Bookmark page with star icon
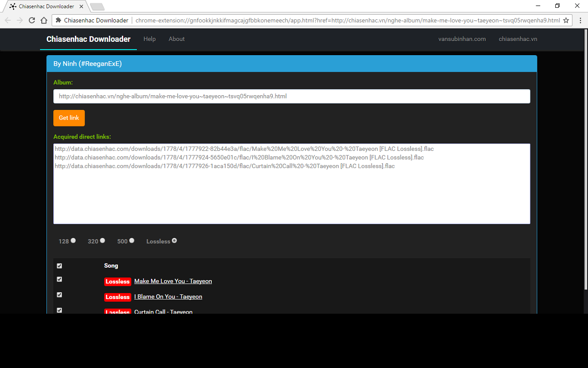The image size is (588, 368). click(x=566, y=20)
